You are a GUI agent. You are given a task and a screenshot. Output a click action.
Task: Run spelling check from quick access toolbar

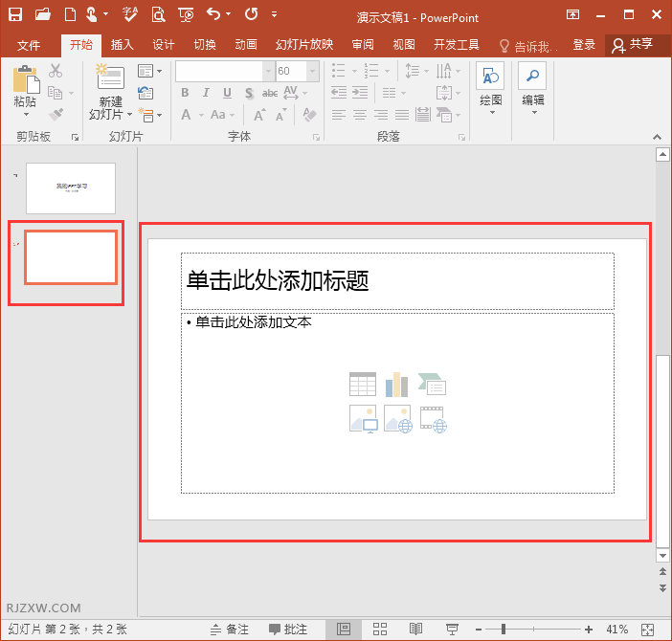130,14
